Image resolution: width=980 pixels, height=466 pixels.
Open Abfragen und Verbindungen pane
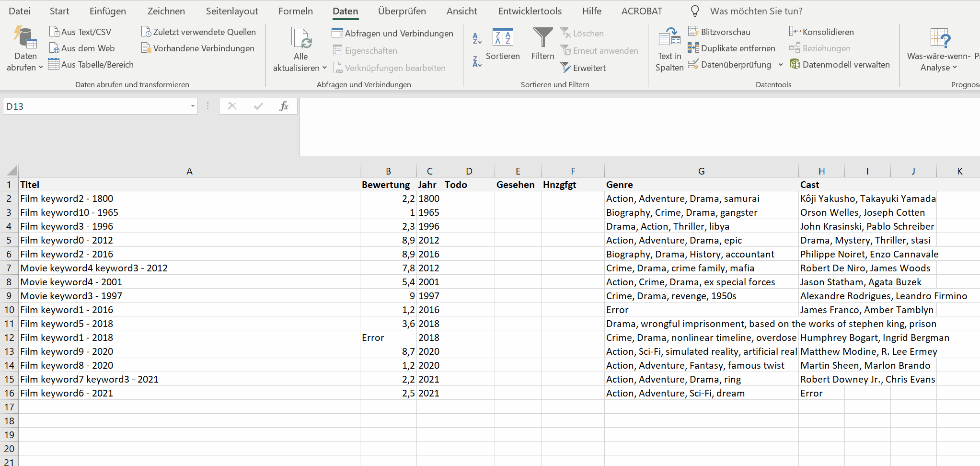(x=392, y=34)
